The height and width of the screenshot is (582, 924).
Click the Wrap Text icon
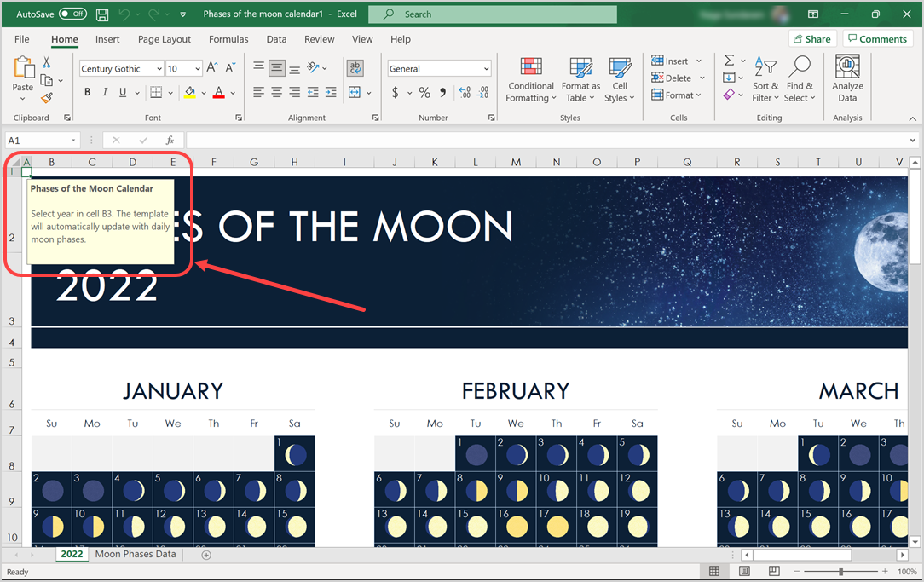point(355,68)
